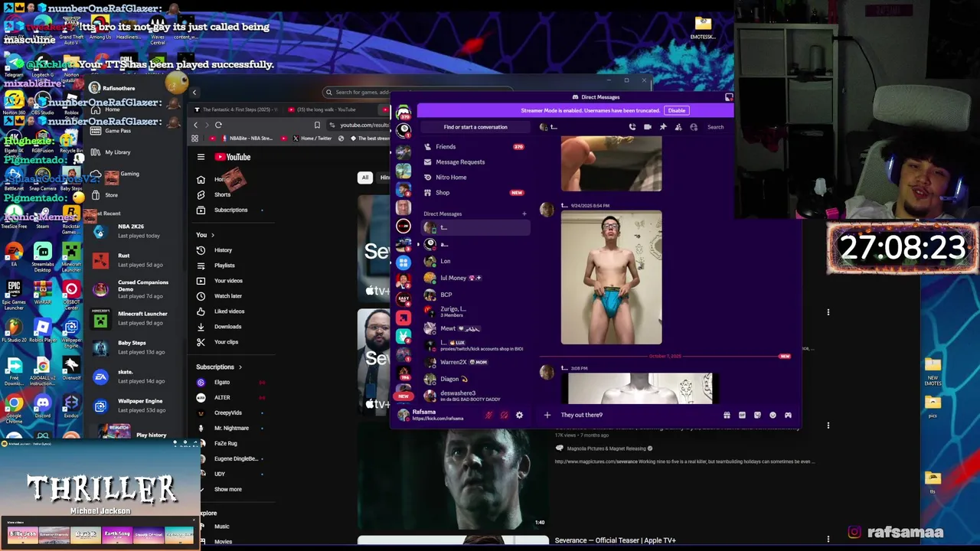
Task: Add friends to DM icon
Action: (x=678, y=127)
